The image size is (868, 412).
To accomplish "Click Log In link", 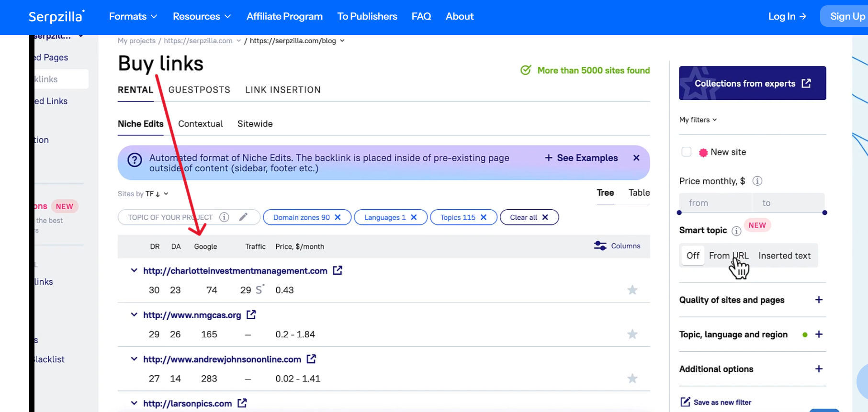I will click(x=787, y=16).
